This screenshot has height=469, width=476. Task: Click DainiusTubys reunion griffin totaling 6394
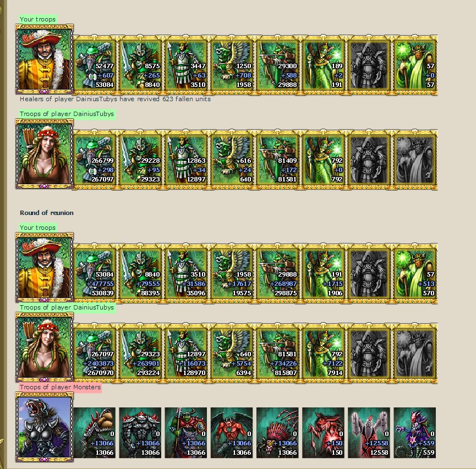(x=232, y=354)
